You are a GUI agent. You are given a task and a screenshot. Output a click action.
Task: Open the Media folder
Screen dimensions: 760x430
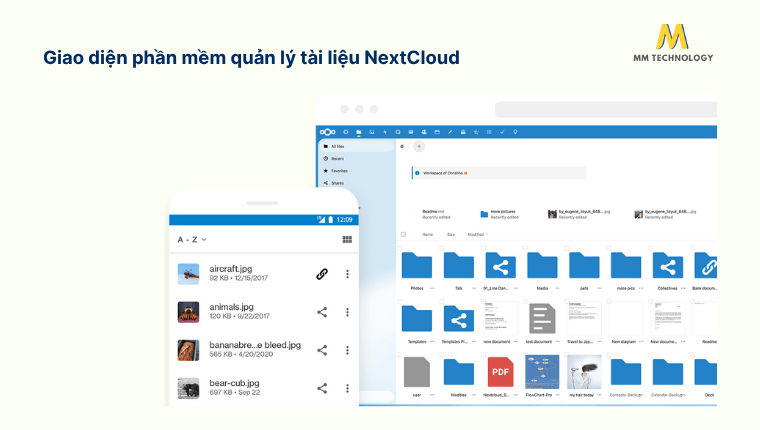[x=542, y=266]
